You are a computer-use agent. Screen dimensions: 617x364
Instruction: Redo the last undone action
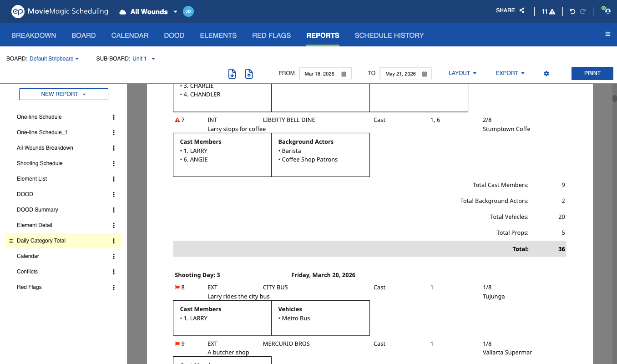pyautogui.click(x=583, y=11)
